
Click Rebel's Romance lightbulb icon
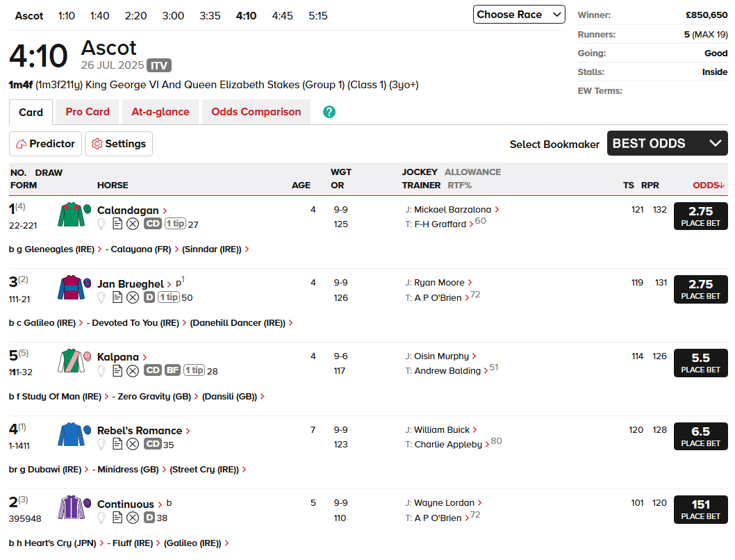click(x=101, y=444)
